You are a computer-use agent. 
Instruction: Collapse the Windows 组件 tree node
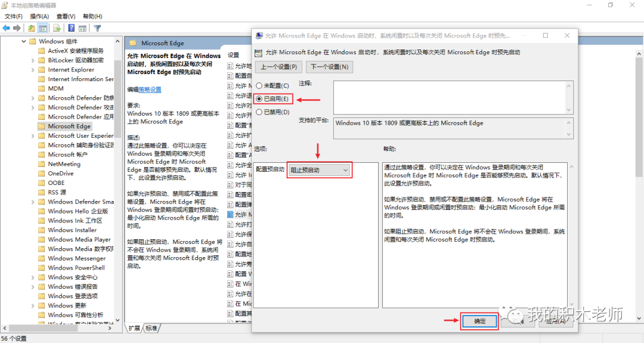tap(24, 42)
